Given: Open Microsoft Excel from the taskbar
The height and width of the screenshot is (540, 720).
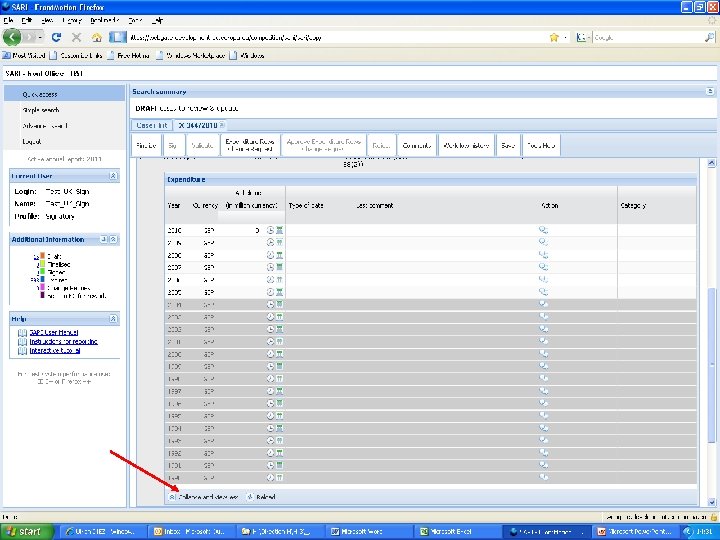Looking at the screenshot, I should click(448, 531).
